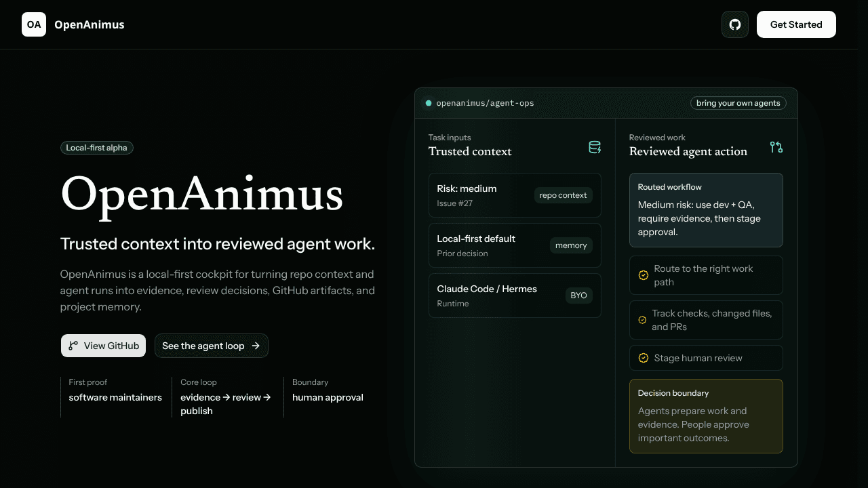
Task: Click the evidence → review → publish text
Action: coord(226,404)
